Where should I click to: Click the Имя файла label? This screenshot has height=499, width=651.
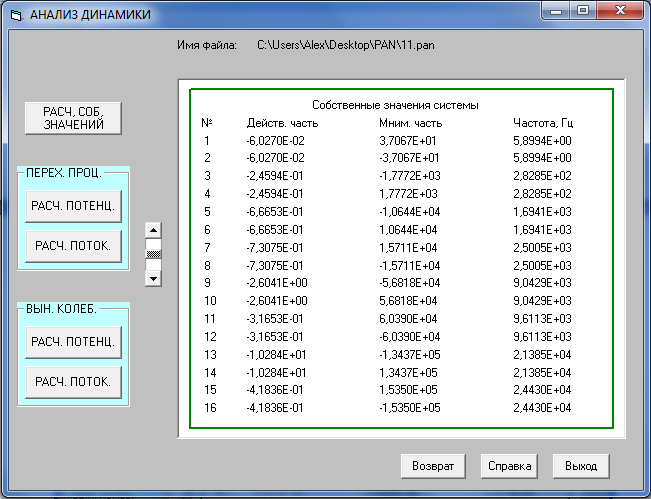point(207,45)
